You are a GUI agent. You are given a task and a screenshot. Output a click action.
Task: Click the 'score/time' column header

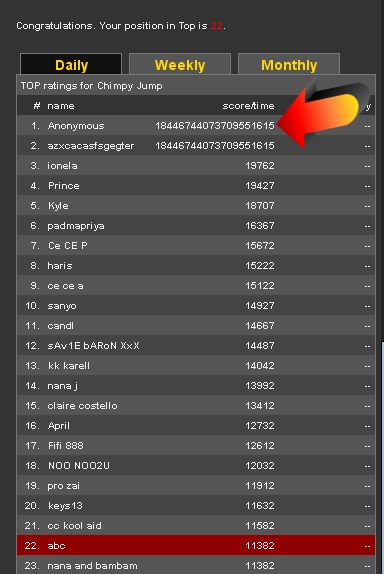248,106
